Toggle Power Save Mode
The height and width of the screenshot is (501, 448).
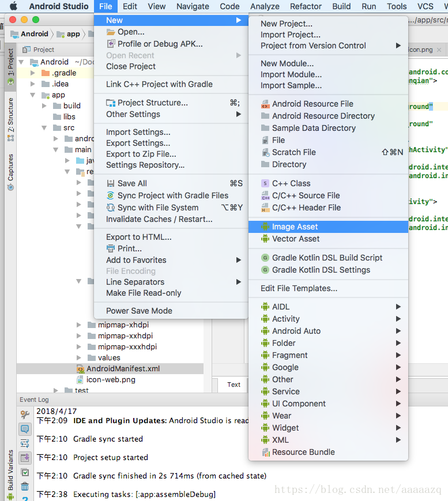pyautogui.click(x=171, y=311)
